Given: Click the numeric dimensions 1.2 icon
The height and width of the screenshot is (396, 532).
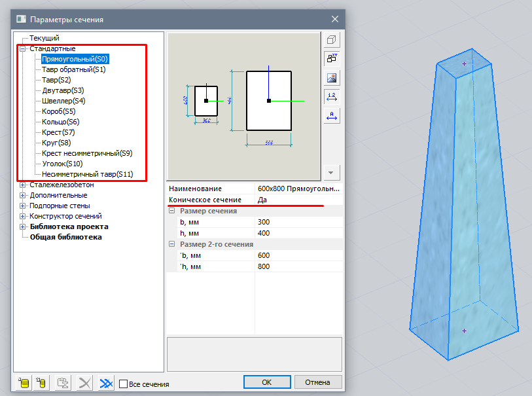Looking at the screenshot, I should click(332, 97).
